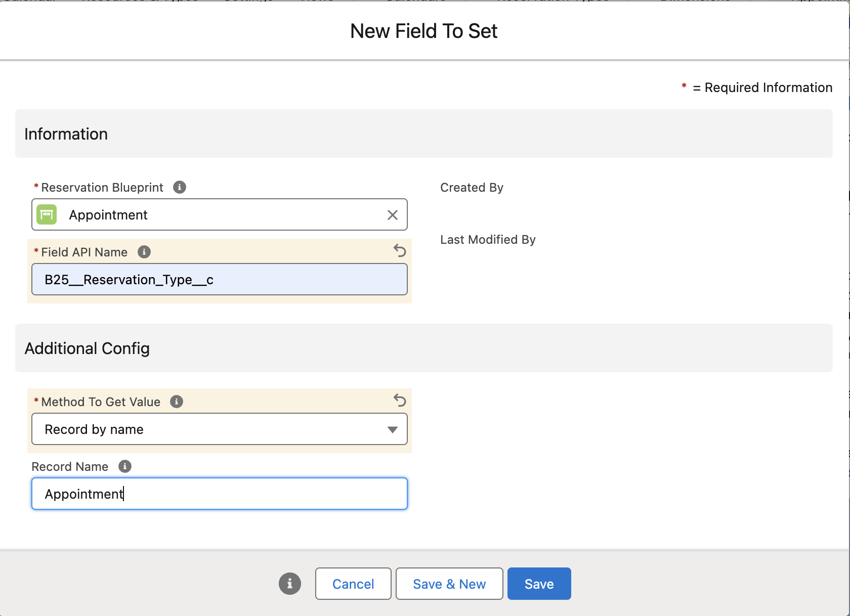Show help for Field API Name

tap(144, 252)
